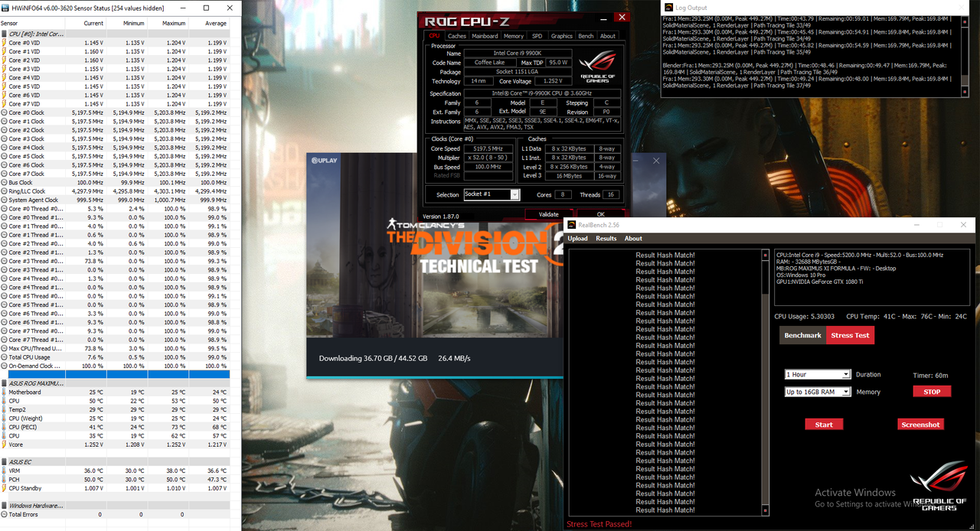Click the lightning icon beside Vcore row
Screen dimensions: 980x531
click(4, 445)
